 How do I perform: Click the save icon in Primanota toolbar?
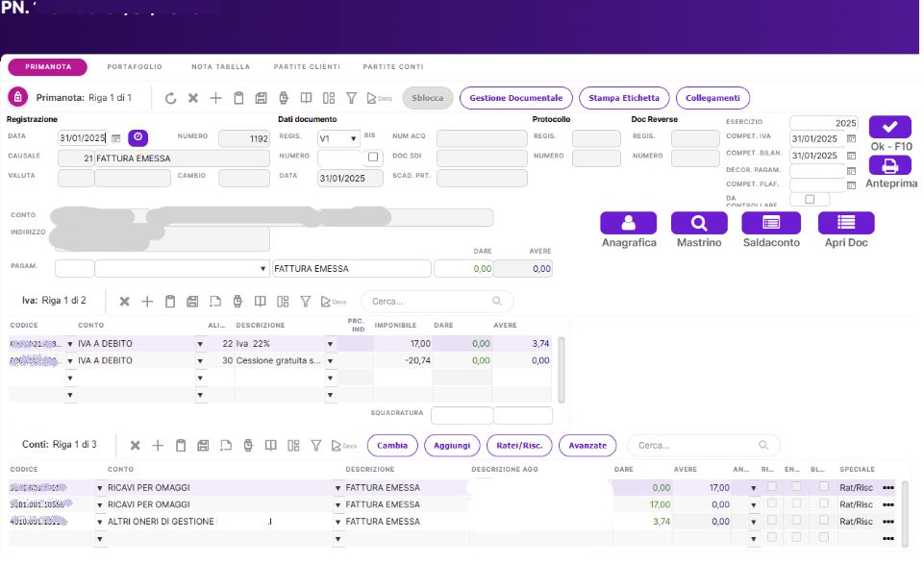(x=262, y=98)
